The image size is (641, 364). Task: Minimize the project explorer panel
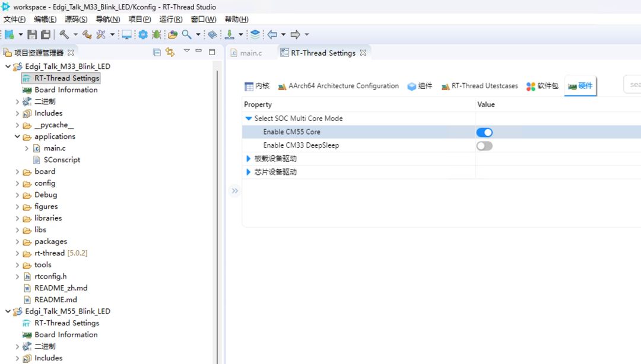[199, 51]
